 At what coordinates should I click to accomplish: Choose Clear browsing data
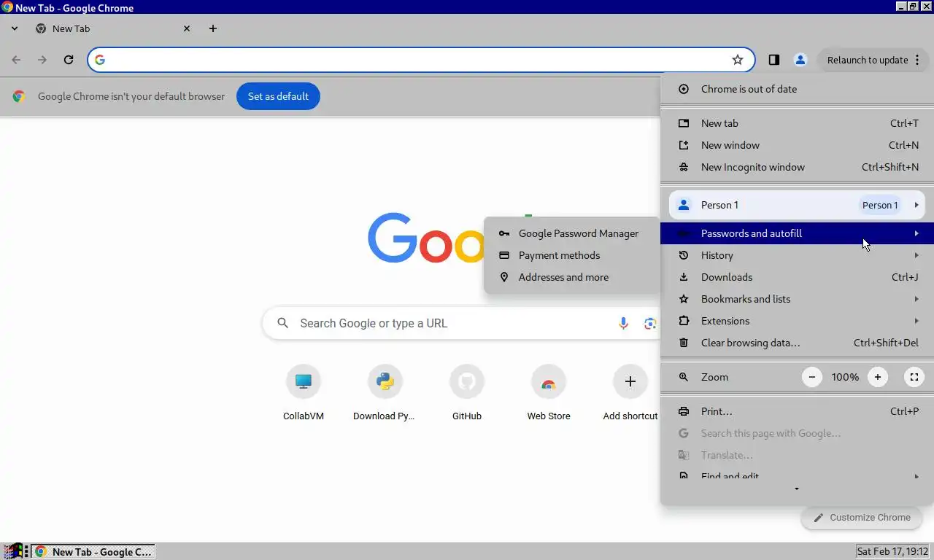point(797,343)
